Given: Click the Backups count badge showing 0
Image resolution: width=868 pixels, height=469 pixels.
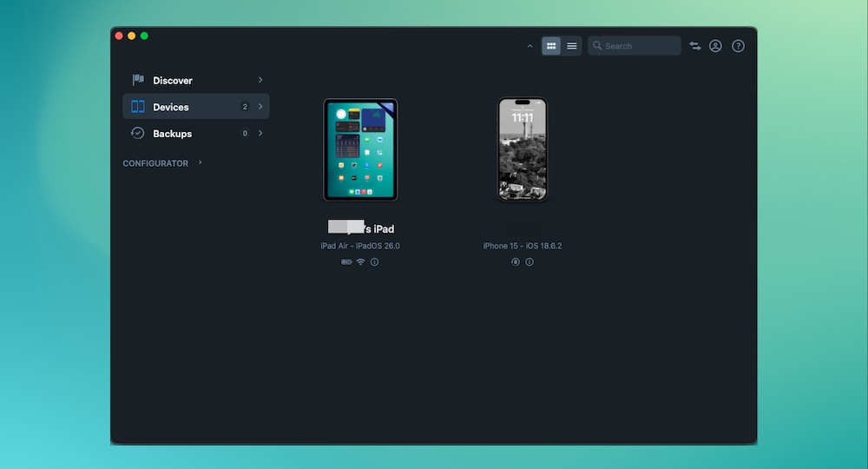Looking at the screenshot, I should 245,134.
